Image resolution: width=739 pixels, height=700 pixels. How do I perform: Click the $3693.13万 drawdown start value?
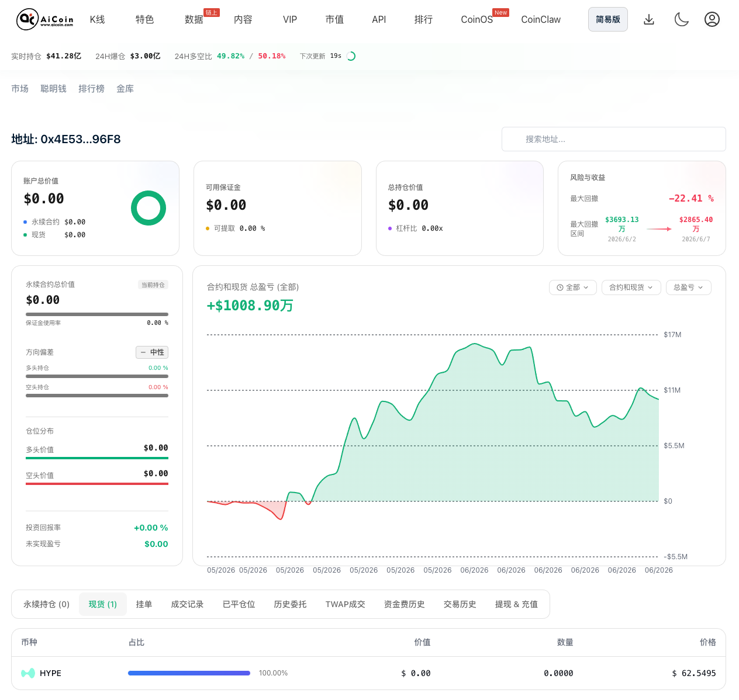(x=621, y=224)
